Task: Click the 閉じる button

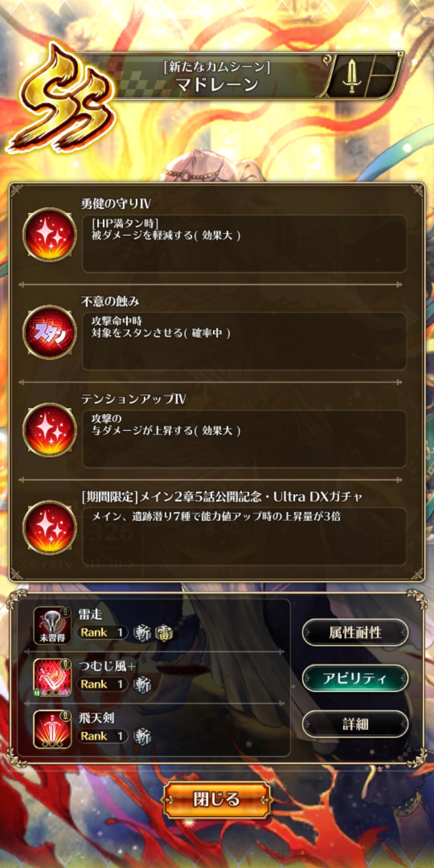Action: 217,799
